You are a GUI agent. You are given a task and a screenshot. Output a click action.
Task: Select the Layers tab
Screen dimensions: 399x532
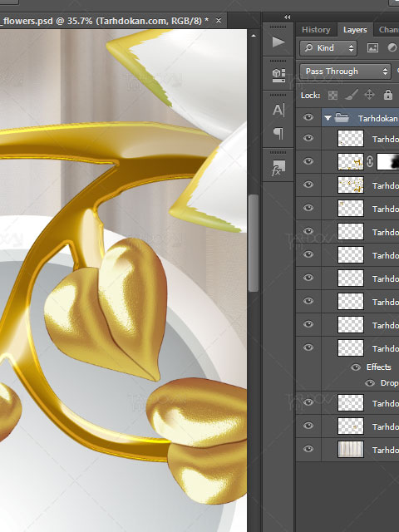[355, 30]
